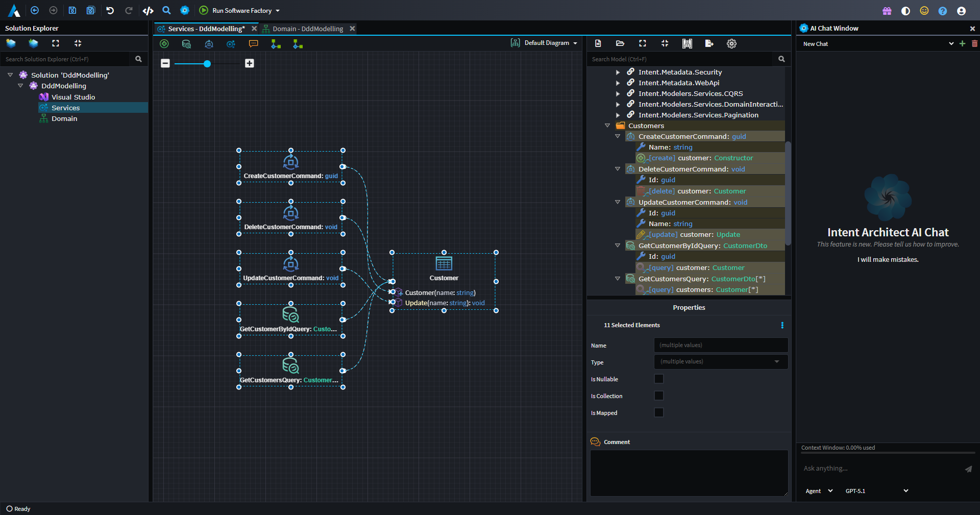The image size is (980, 515).
Task: Open the gear settings icon in model toolbar
Action: (x=731, y=43)
